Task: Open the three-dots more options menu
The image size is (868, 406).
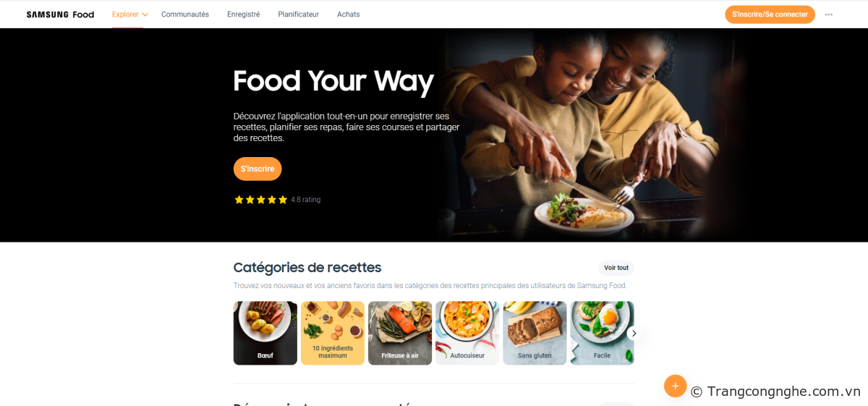Action: [829, 14]
